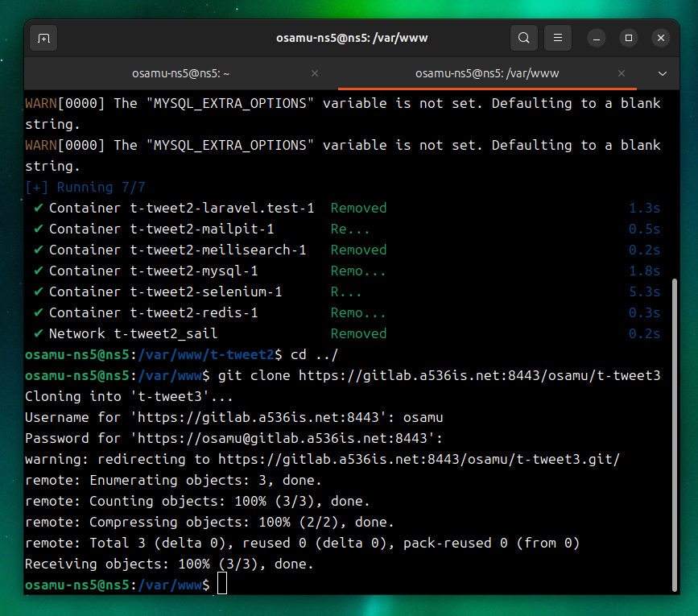The width and height of the screenshot is (698, 616).
Task: Switch to the 'osamu-ns5@ns5: ~' tab
Action: [181, 73]
